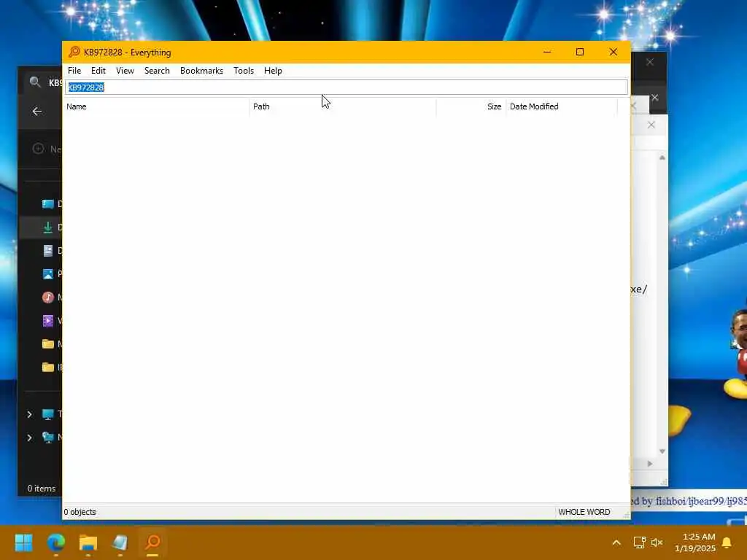Click Everything search icon on taskbar
Screen dimensions: 747x560
[152, 542]
